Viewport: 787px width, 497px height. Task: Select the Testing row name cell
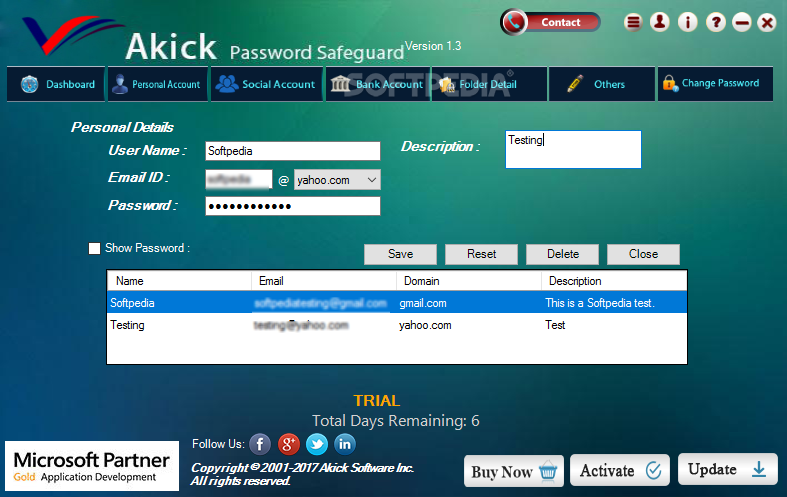(127, 325)
